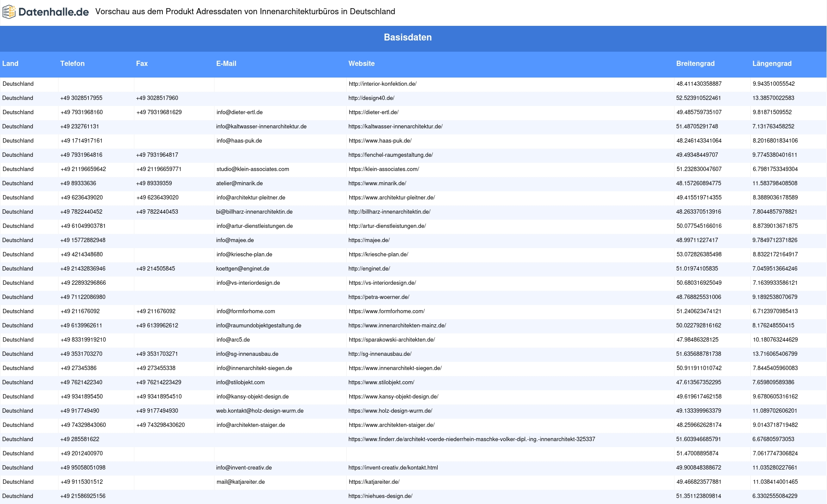The width and height of the screenshot is (827, 504).
Task: Select email info@innenarchitekt-siegen.de
Action: (254, 368)
